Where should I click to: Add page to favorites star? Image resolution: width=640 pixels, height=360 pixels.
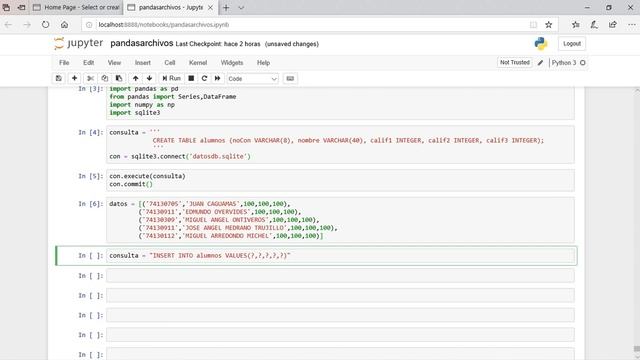point(549,25)
